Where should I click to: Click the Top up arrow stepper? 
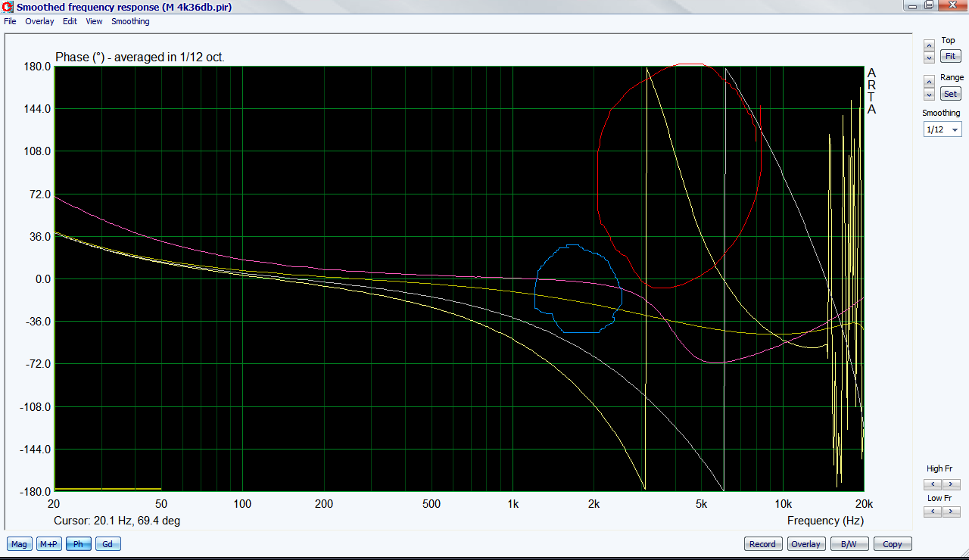[x=929, y=46]
